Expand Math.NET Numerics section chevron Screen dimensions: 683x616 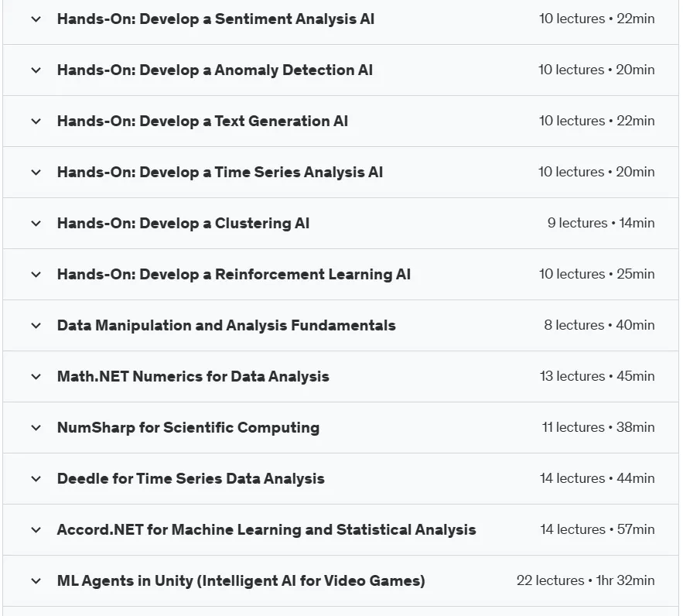click(36, 376)
